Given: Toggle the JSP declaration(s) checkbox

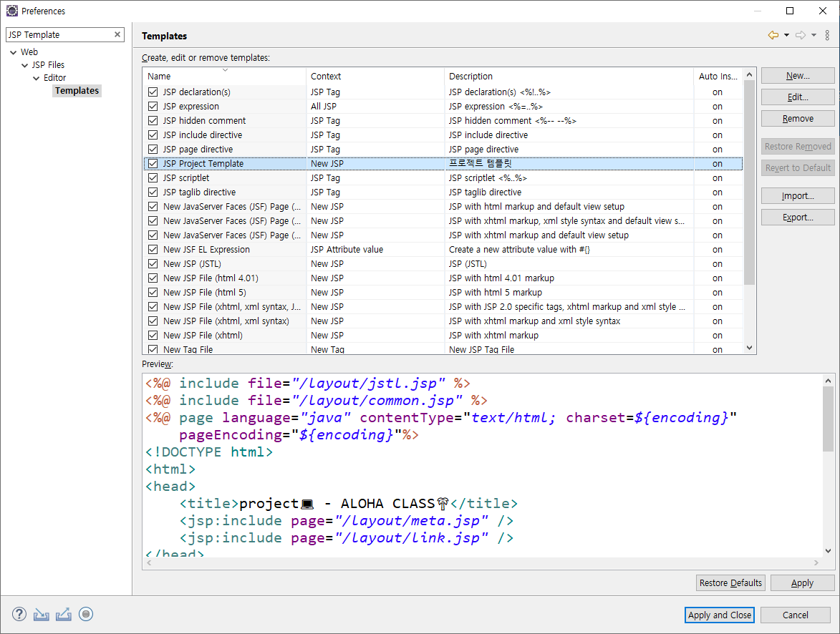Looking at the screenshot, I should coord(153,92).
